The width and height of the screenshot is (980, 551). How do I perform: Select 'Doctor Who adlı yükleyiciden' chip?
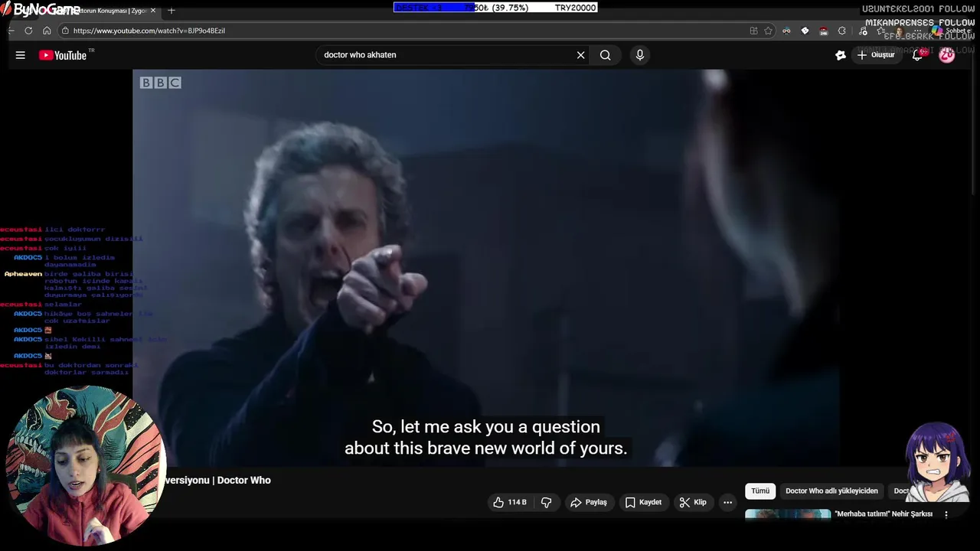pyautogui.click(x=831, y=491)
